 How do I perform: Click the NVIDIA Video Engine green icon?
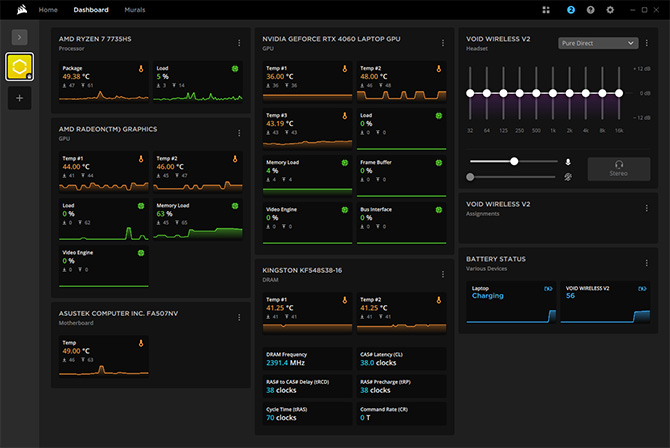pos(345,209)
